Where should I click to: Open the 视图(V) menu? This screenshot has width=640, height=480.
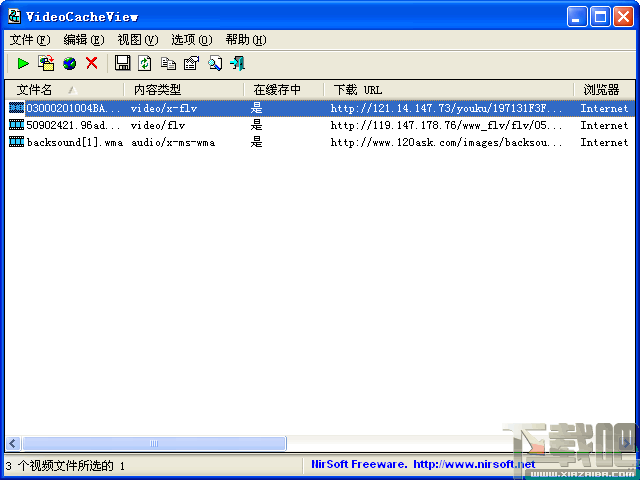(x=138, y=40)
